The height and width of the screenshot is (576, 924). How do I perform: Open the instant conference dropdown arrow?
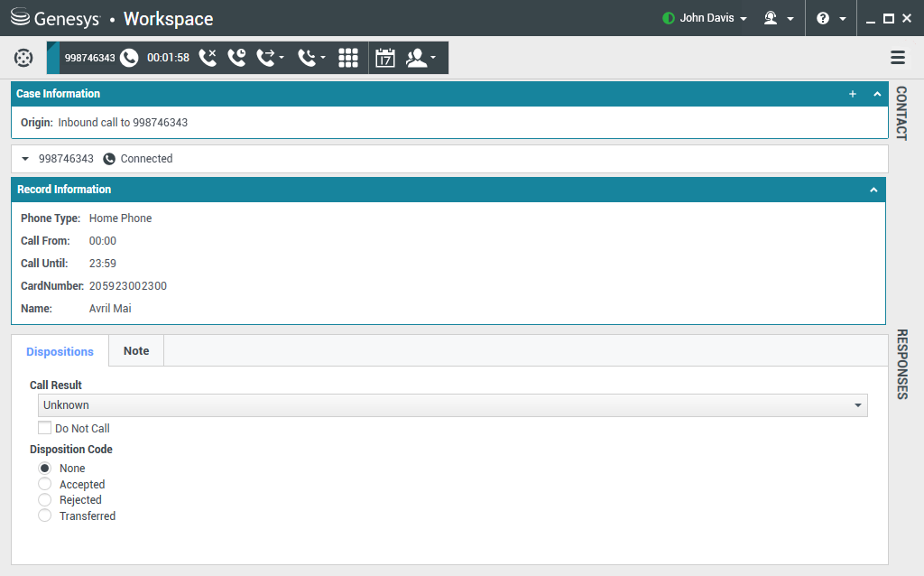pyautogui.click(x=323, y=57)
